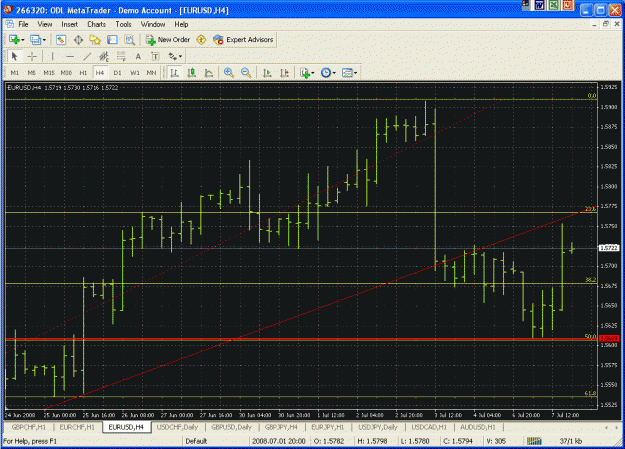Switch to the M15 timeframe
The width and height of the screenshot is (625, 449).
coord(49,73)
